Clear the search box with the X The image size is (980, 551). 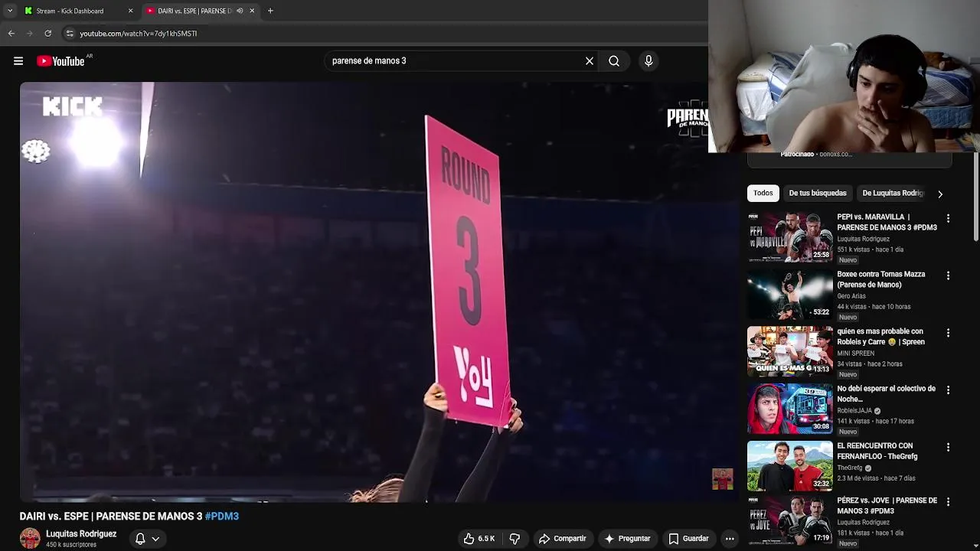click(590, 61)
